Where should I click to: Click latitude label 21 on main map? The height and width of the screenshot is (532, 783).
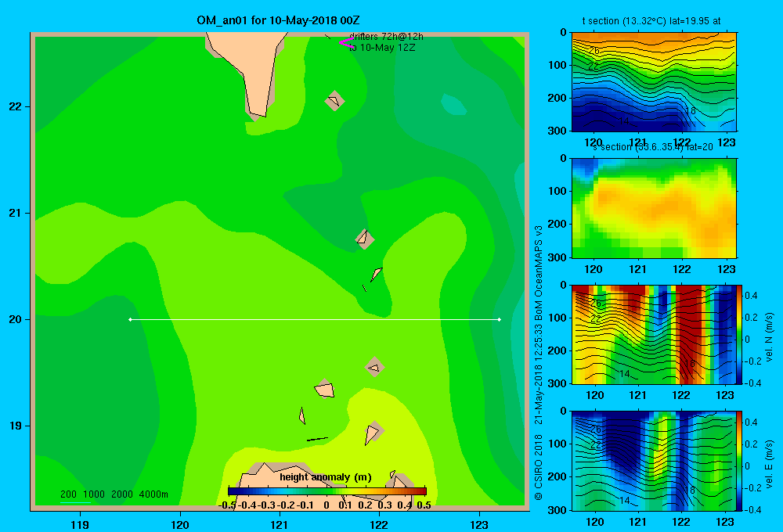tap(16, 213)
